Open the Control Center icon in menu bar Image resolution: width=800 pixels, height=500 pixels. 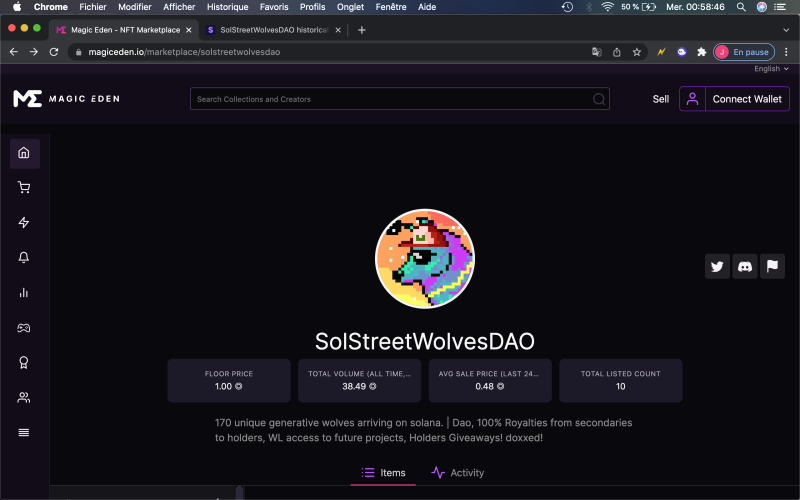point(780,7)
